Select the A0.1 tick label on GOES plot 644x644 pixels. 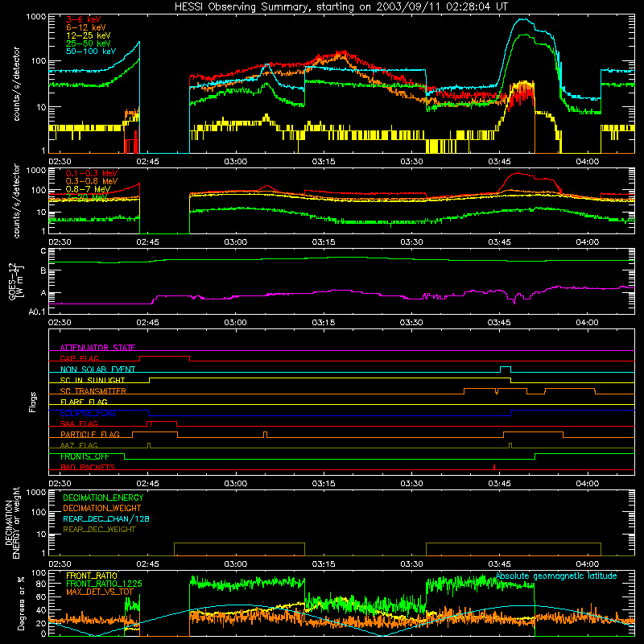point(37,312)
